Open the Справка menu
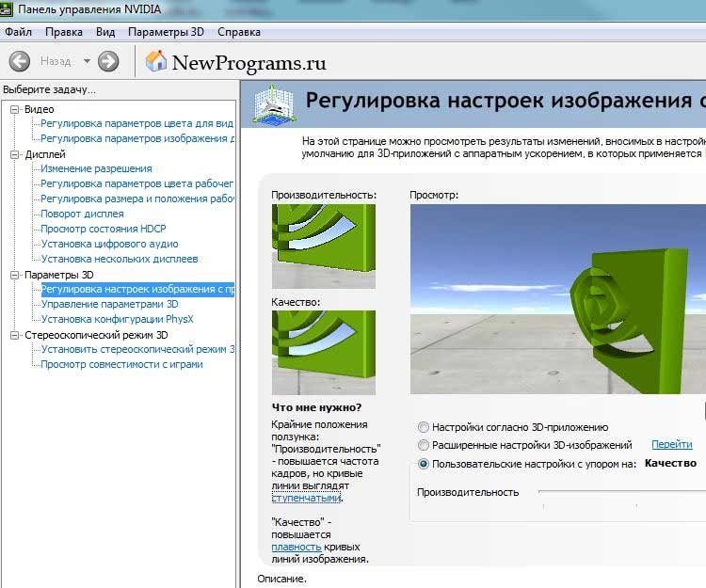 click(x=239, y=32)
